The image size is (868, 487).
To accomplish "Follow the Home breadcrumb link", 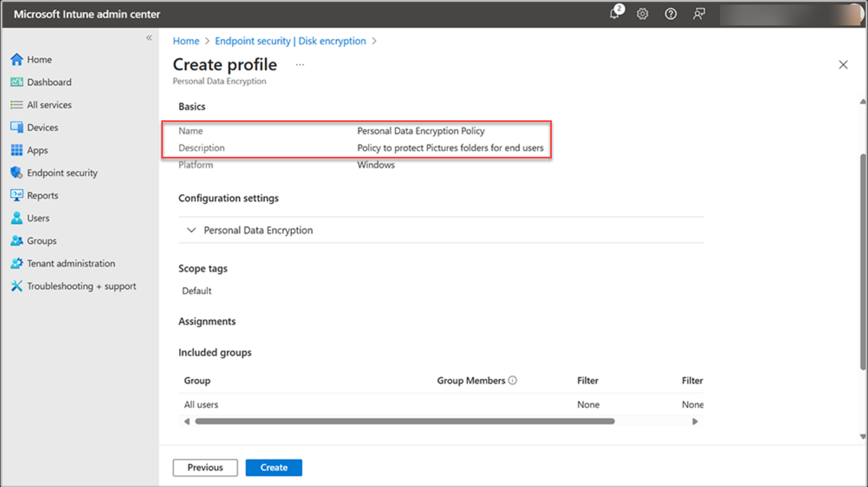I will tap(186, 41).
